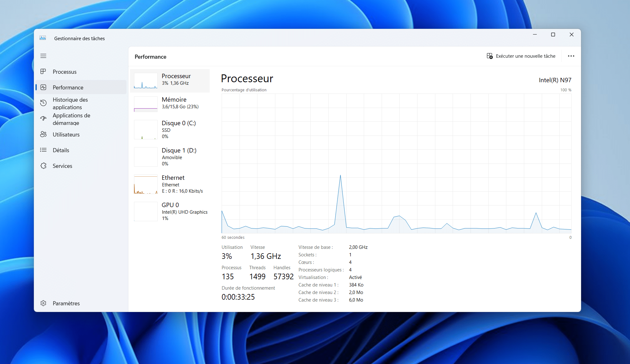Click the main CPU usage graph

coord(396,163)
